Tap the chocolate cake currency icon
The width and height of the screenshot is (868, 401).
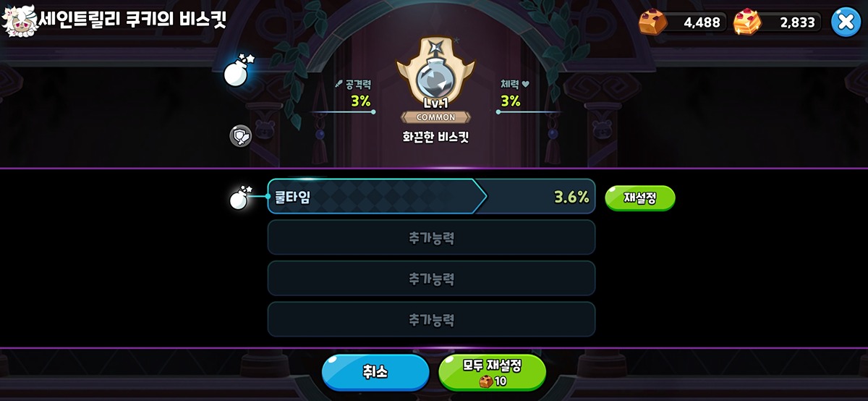tap(652, 22)
